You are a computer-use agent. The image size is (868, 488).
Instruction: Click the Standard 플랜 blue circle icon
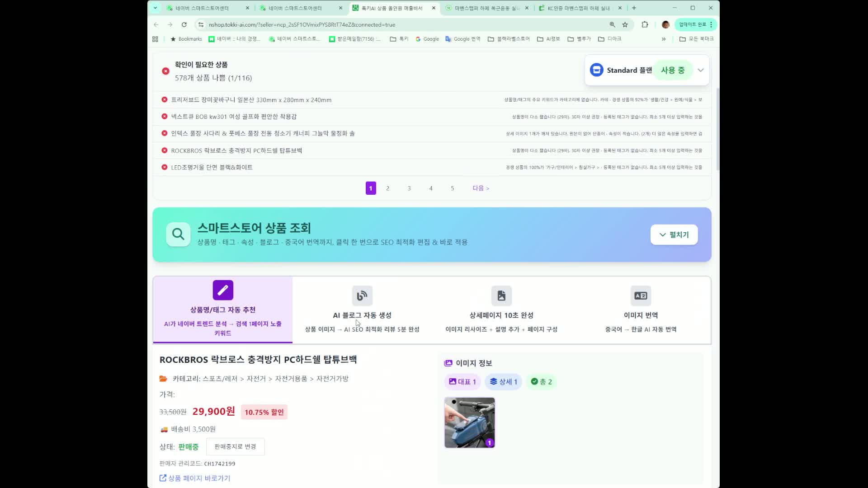[x=596, y=70]
